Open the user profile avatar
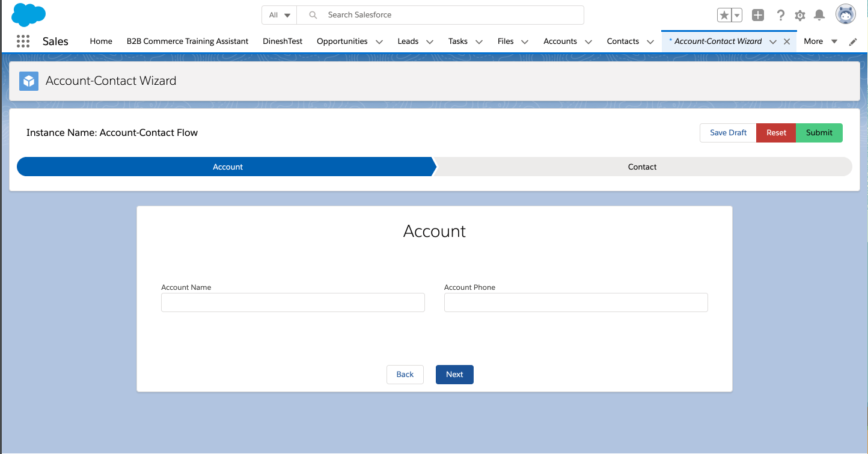Image resolution: width=868 pixels, height=454 pixels. click(846, 15)
